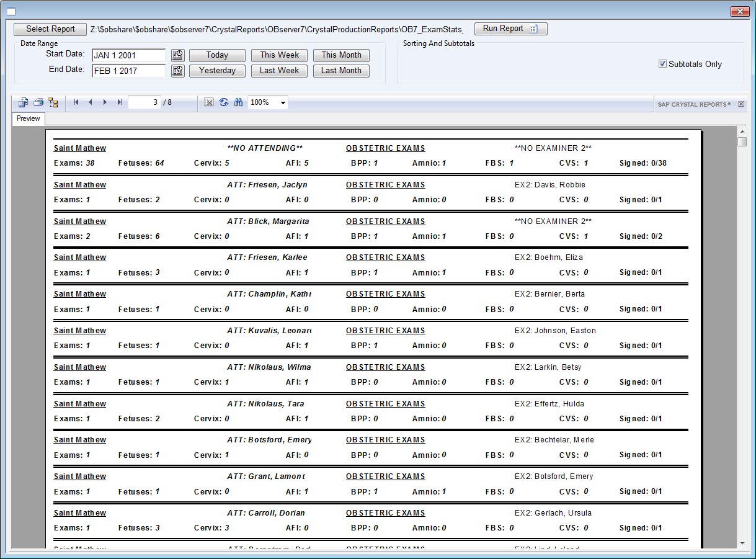This screenshot has height=559, width=756.
Task: Click EX2: Johnson, Easton
Action: (x=555, y=331)
